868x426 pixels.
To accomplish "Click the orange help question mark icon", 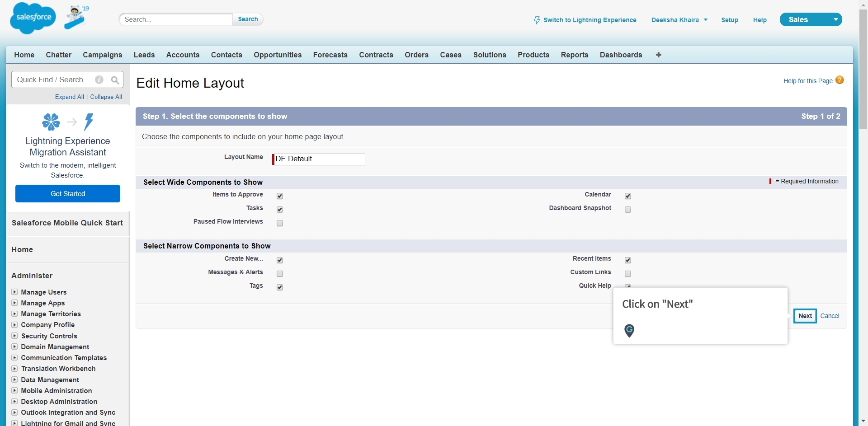I will [840, 80].
